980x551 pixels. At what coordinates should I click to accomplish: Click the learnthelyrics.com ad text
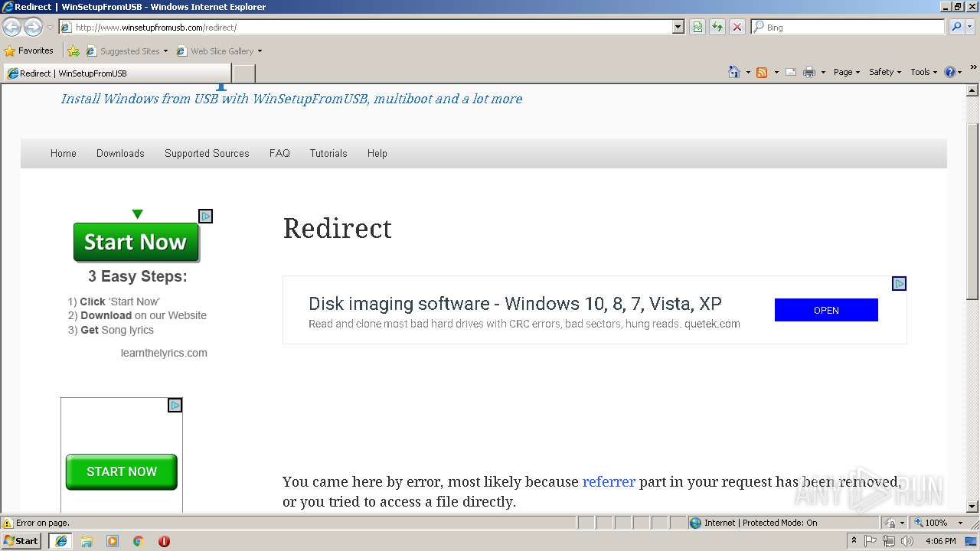point(164,353)
